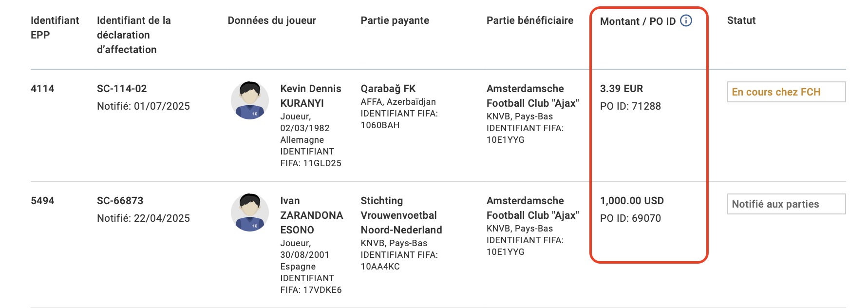Click PO ID: 71288 amount cell
The image size is (868, 308).
(630, 106)
